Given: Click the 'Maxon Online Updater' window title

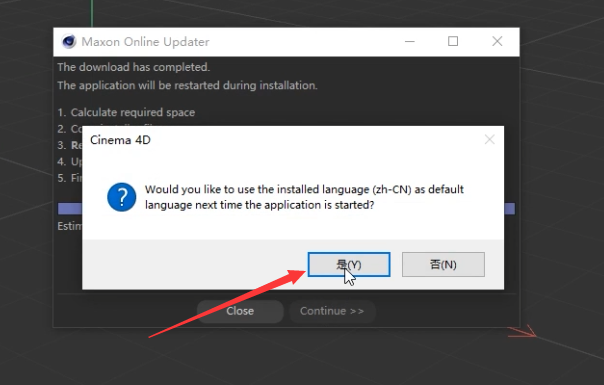Looking at the screenshot, I should 145,42.
